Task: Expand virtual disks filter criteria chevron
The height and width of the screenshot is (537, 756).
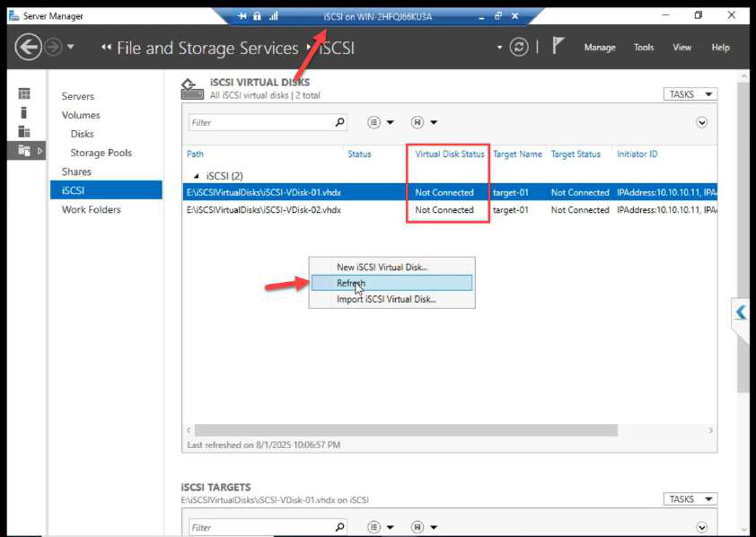Action: [x=701, y=122]
